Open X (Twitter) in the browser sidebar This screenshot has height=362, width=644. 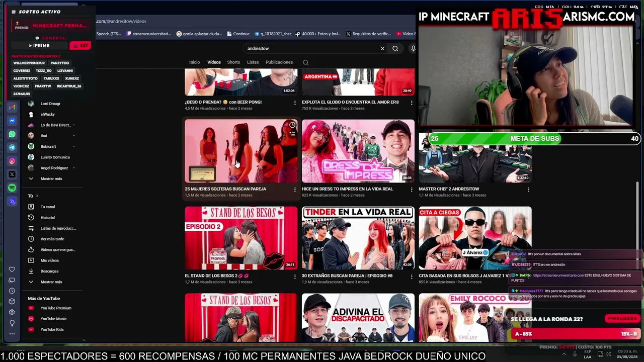click(12, 174)
